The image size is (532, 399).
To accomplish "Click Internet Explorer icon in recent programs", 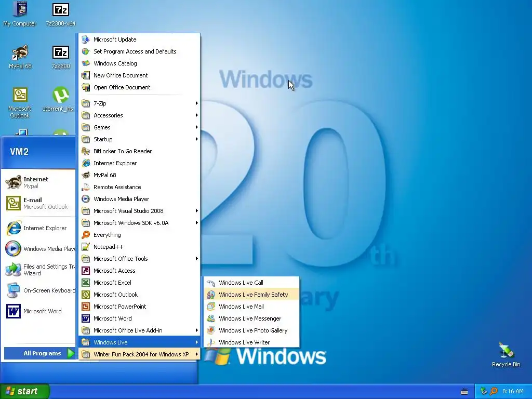I will pyautogui.click(x=14, y=228).
